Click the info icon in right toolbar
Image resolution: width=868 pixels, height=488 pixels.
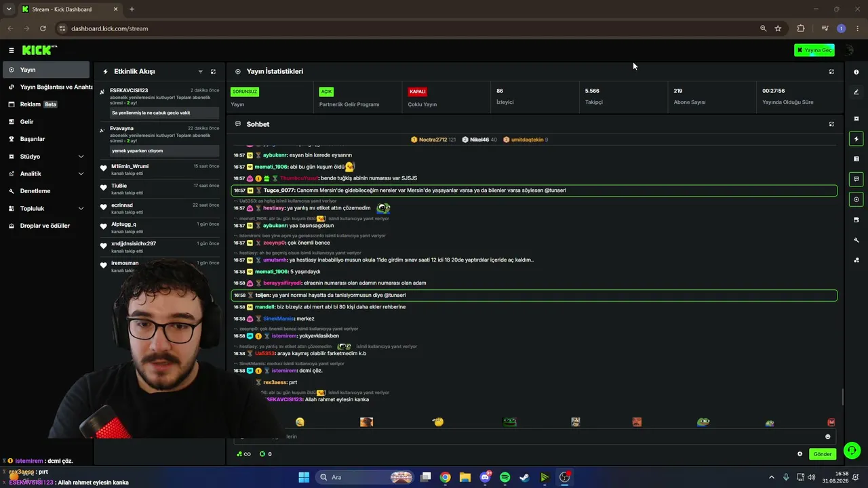(x=856, y=72)
